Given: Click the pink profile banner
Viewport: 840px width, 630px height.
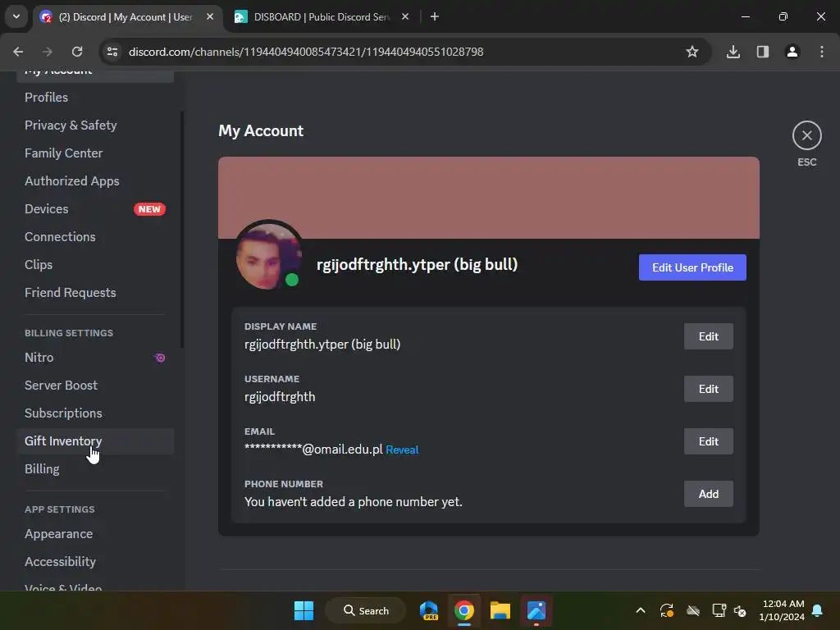Looking at the screenshot, I should pos(489,198).
